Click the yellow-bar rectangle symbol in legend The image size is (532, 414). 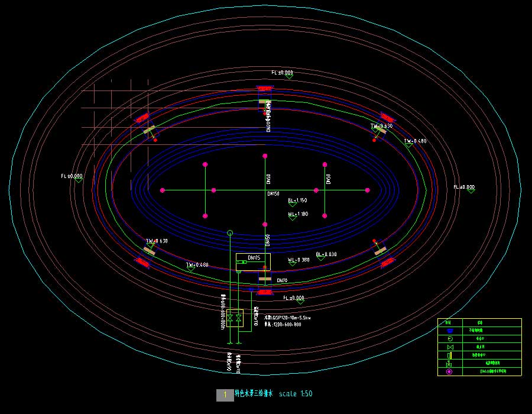(449, 355)
